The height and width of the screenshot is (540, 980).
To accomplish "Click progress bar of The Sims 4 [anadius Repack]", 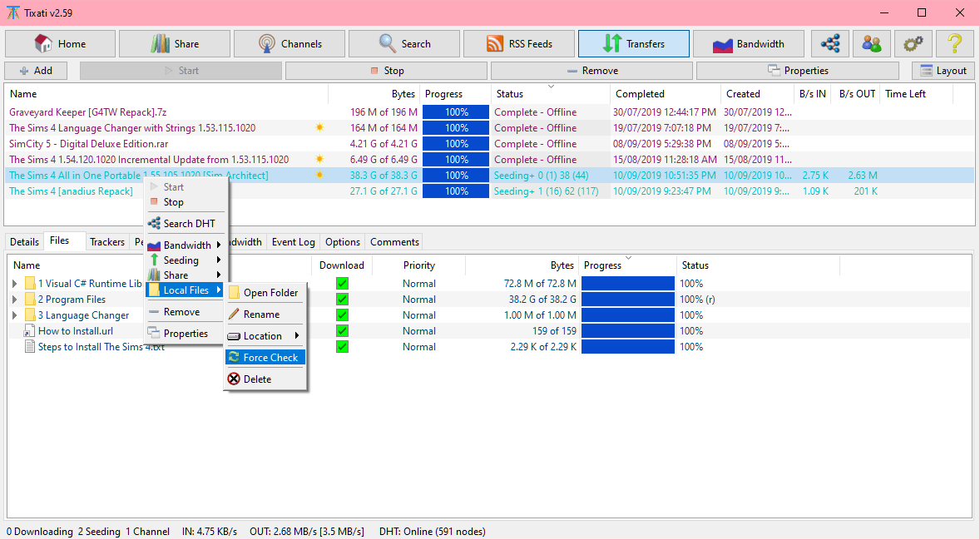I will (x=456, y=191).
